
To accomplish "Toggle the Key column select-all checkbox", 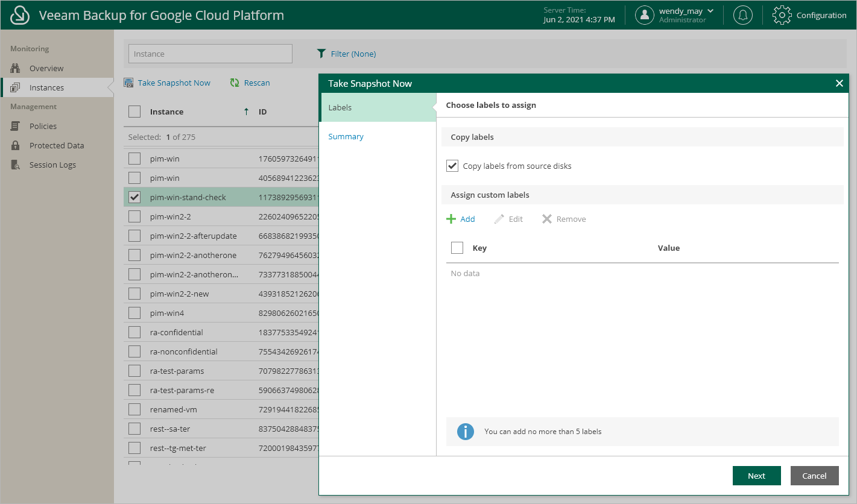I will pyautogui.click(x=457, y=248).
